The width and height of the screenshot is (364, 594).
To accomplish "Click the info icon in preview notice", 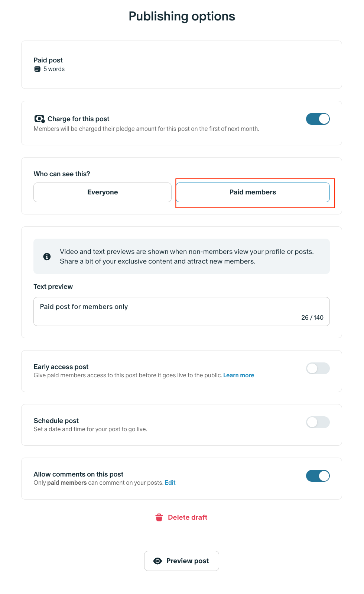I will coord(47,256).
